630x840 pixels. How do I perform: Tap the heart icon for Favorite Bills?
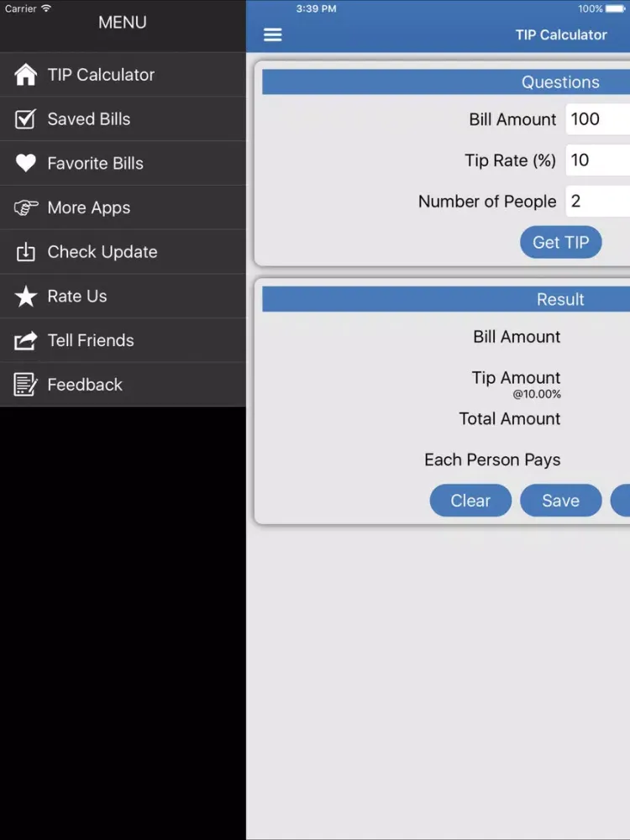26,163
